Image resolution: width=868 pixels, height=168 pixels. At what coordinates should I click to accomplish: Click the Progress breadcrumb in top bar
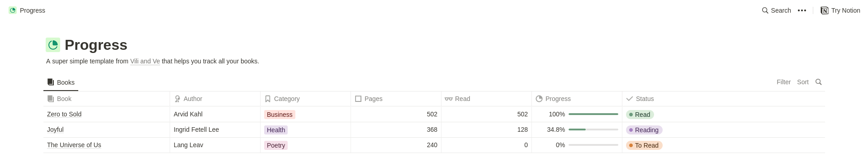click(27, 10)
